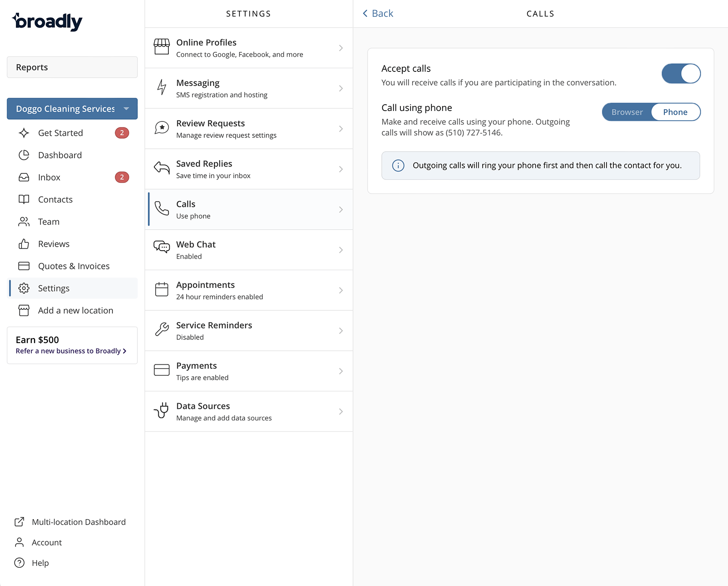The image size is (728, 586).
Task: Expand Review Requests via its chevron
Action: click(x=341, y=129)
